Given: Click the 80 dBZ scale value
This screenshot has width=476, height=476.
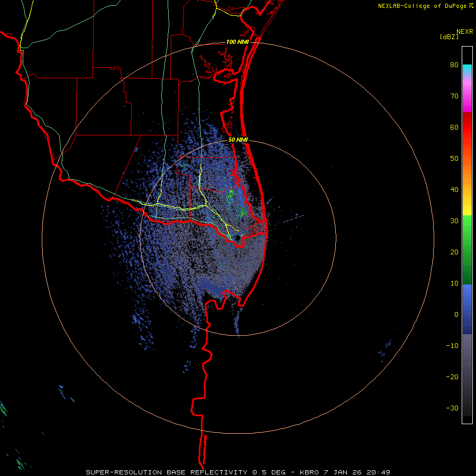Looking at the screenshot, I should coord(454,65).
